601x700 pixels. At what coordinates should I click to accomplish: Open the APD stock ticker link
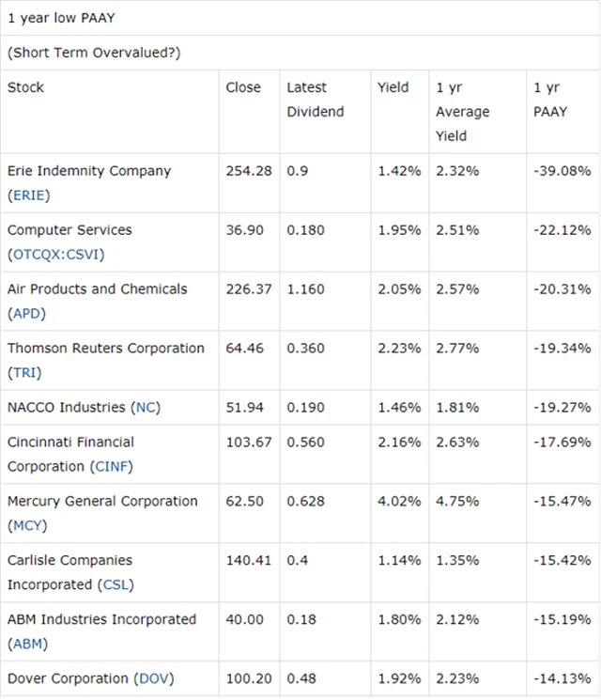pyautogui.click(x=26, y=314)
